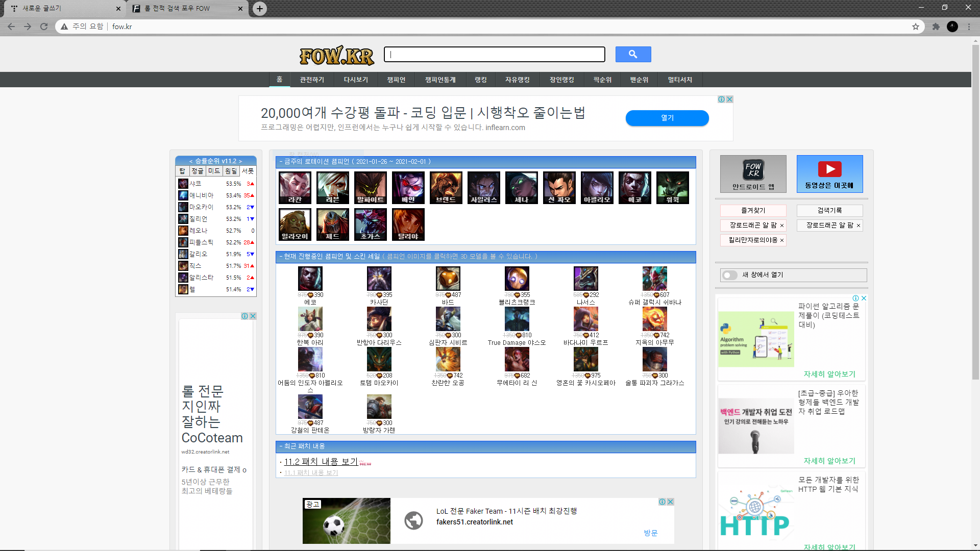This screenshot has height=551, width=980.
Task: Toggle the 새 창에서 열기 switch
Action: pyautogui.click(x=730, y=275)
